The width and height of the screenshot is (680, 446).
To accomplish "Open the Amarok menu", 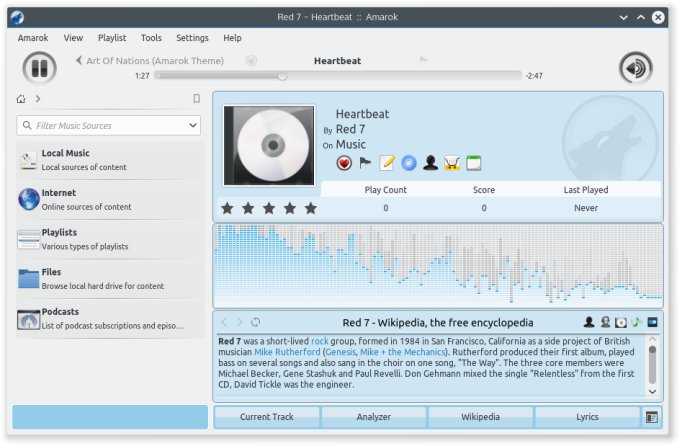I will [x=33, y=38].
